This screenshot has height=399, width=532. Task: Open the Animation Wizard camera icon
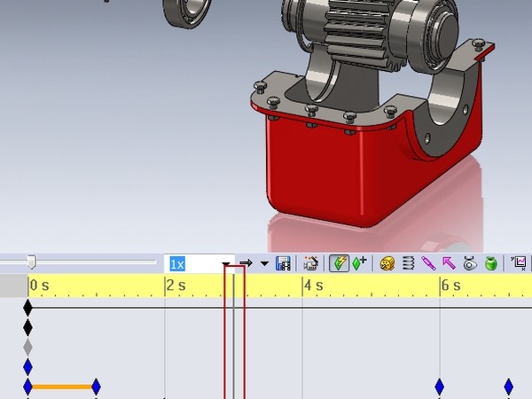[310, 263]
